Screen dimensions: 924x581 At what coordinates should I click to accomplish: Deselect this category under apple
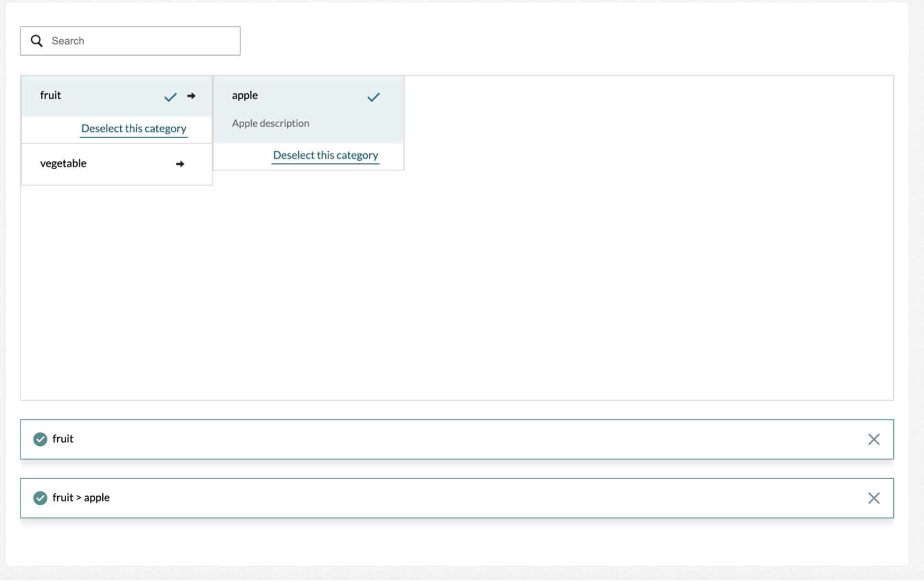[325, 155]
